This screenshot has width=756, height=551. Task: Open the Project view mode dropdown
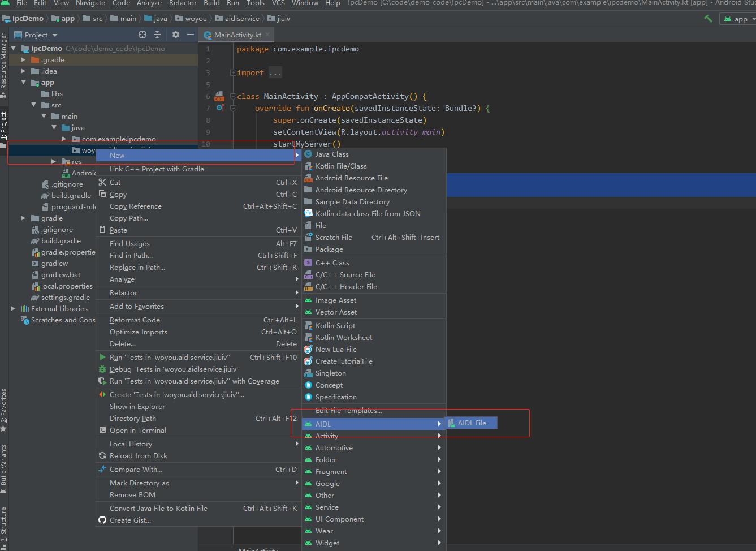tap(54, 35)
